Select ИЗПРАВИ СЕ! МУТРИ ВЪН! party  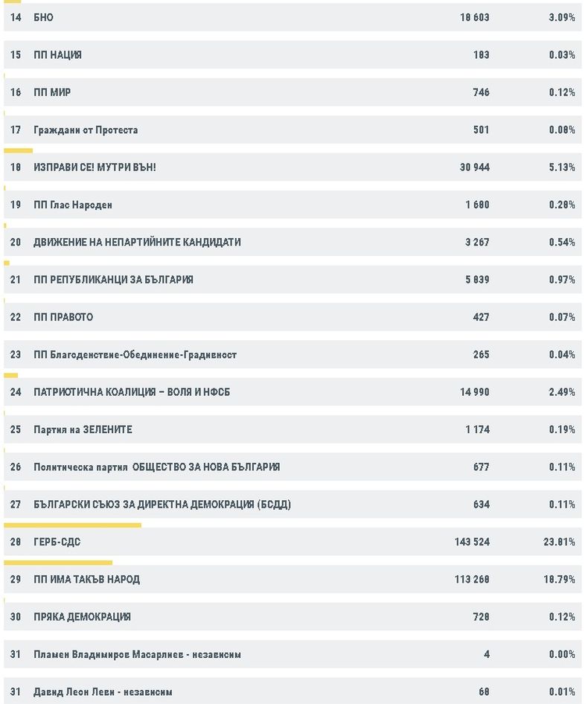[95, 167]
